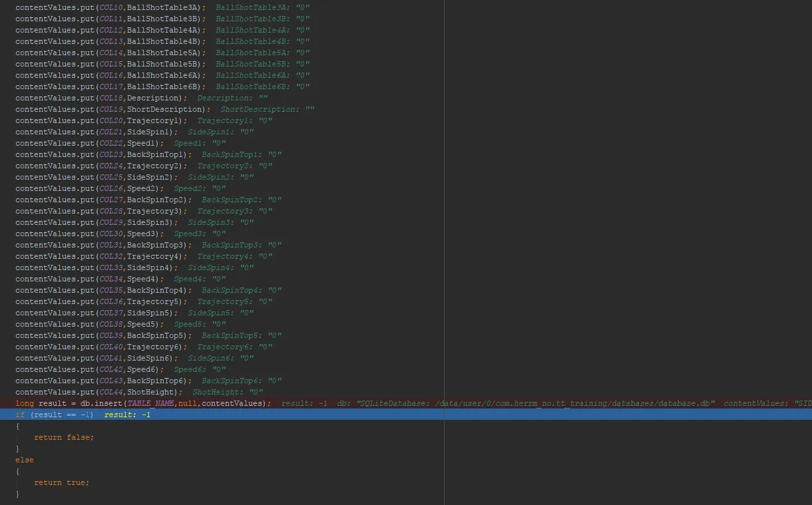Click the inline hint 'Trajectory5: "0"'
Viewport: 812px width, 505px height.
coord(234,301)
